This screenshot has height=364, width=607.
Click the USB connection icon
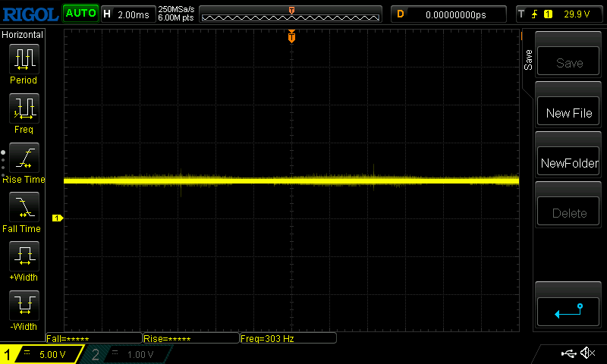click(568, 353)
